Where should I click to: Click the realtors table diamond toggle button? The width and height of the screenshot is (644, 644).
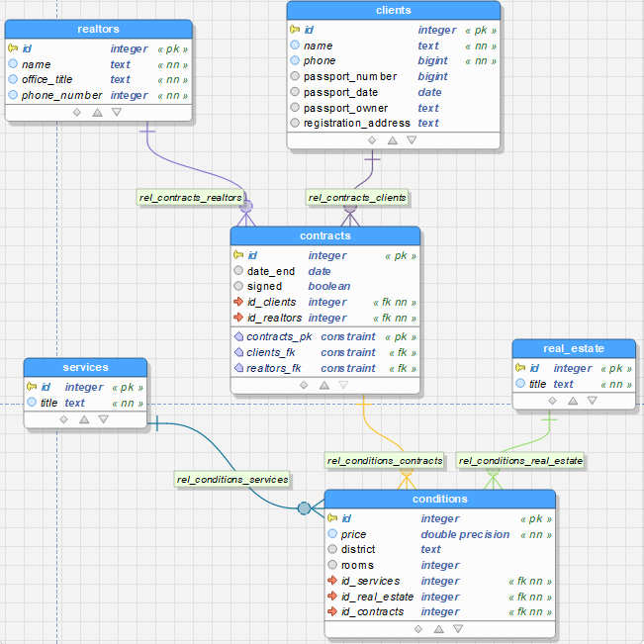(x=77, y=112)
